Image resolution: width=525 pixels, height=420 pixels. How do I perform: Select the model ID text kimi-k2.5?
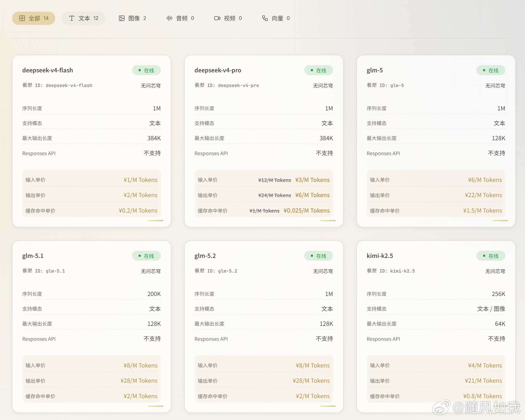[x=402, y=271]
